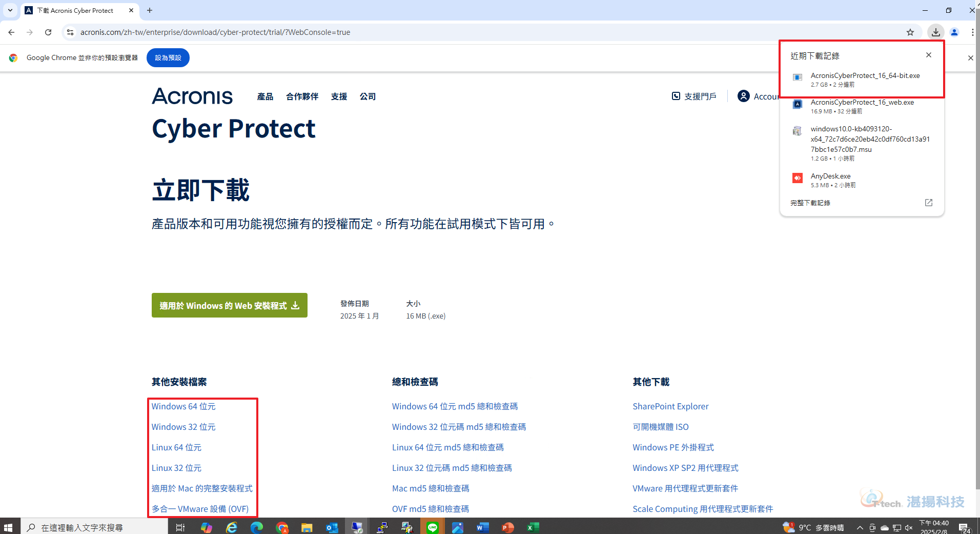
Task: Open LINE app from taskbar
Action: pos(432,527)
